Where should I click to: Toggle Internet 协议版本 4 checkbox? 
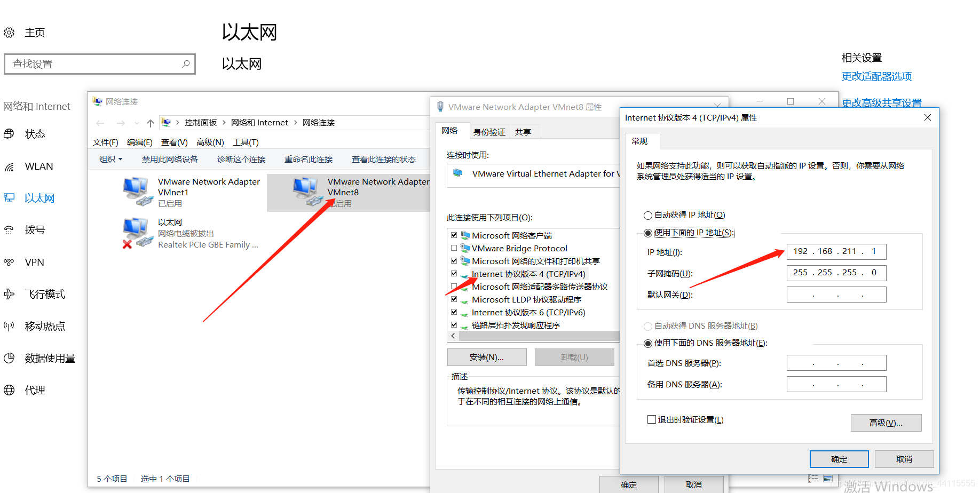point(454,274)
